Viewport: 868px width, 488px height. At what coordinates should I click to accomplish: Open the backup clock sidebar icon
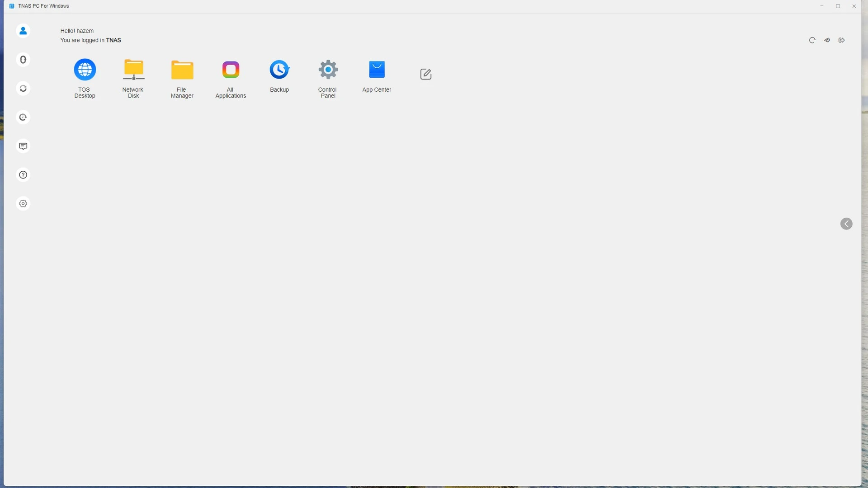pos(23,117)
